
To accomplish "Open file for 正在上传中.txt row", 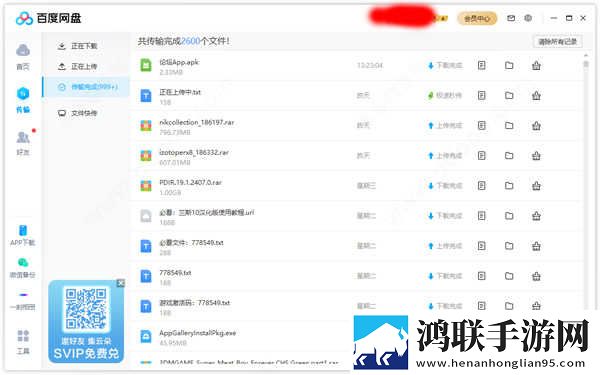I will pyautogui.click(x=481, y=95).
